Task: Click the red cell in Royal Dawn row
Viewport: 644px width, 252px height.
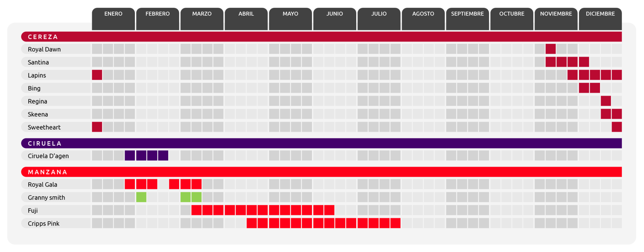Action: coord(551,49)
